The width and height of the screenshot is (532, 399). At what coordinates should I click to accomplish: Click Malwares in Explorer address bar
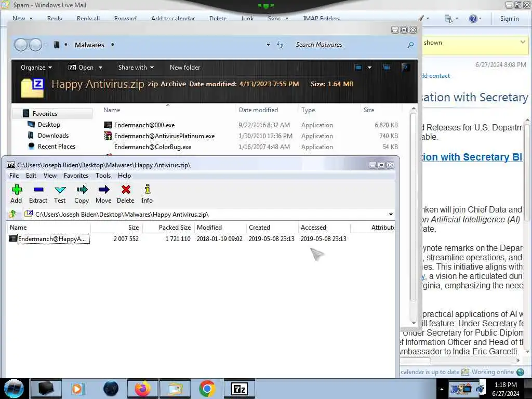[x=89, y=45]
